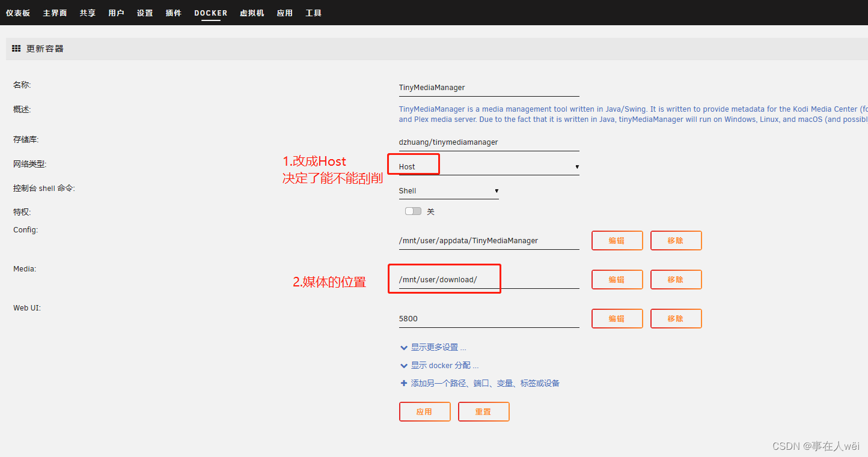Remove the Media path using 移除
Screen dimensions: 868x457
(676, 279)
